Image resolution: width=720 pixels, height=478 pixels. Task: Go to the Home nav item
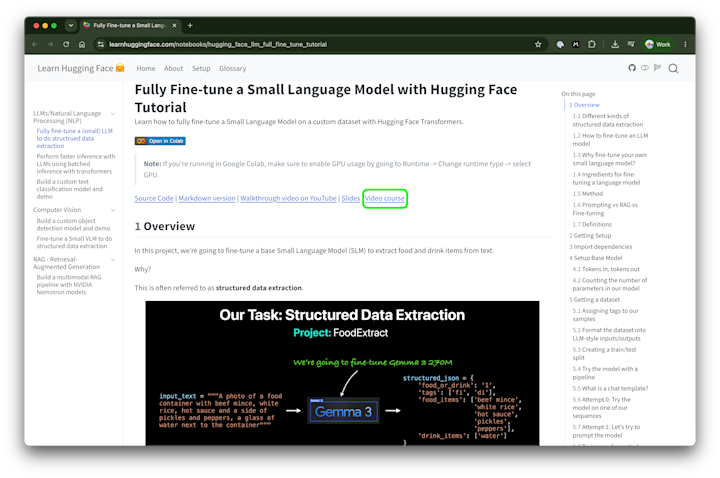tap(146, 68)
